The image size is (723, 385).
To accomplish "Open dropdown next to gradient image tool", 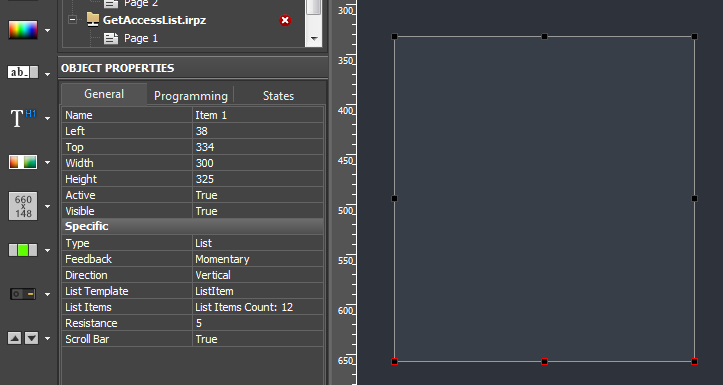I will click(47, 162).
